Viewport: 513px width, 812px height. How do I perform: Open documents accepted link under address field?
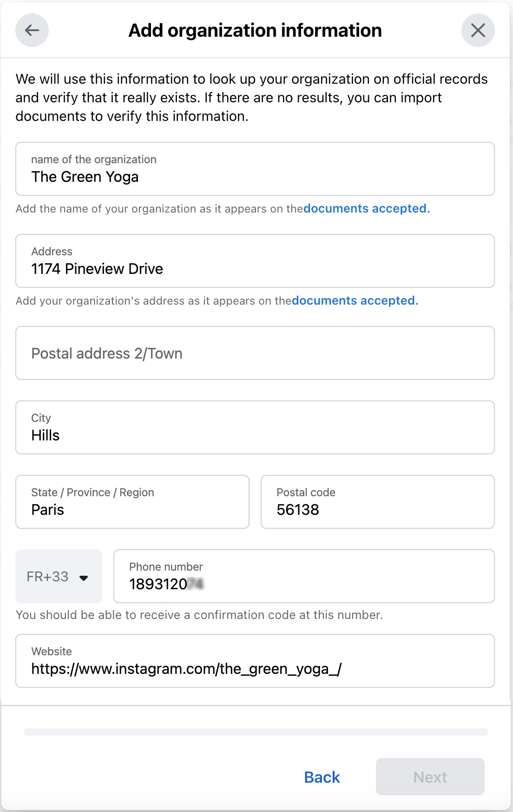[x=355, y=301]
